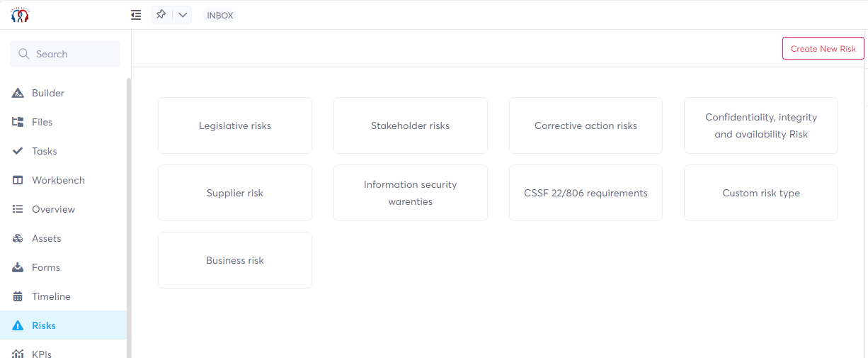This screenshot has height=358, width=868.
Task: Click the sidebar vertical scrollbar
Action: pos(129,213)
